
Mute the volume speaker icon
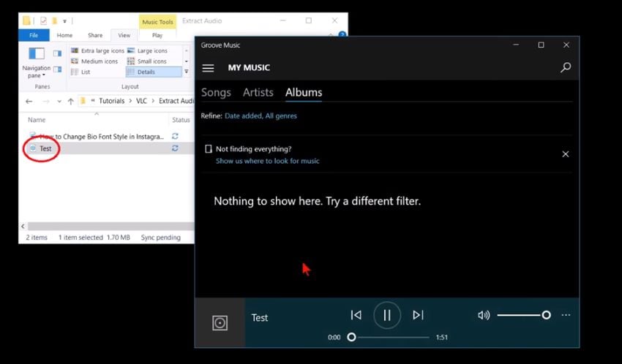484,315
